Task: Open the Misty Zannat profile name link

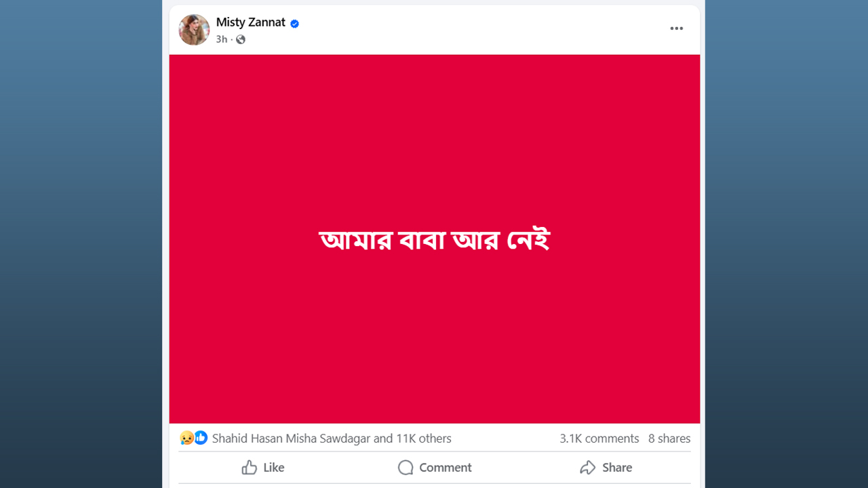Action: click(x=250, y=22)
